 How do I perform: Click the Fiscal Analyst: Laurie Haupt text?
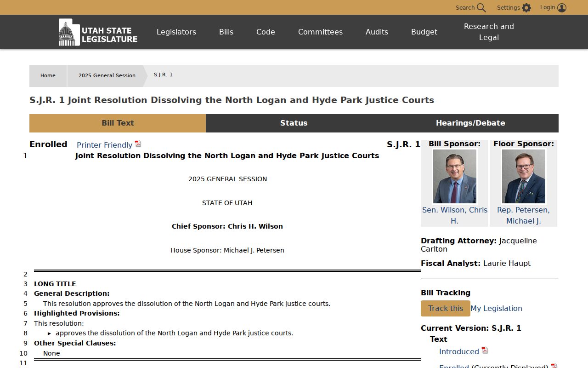click(x=475, y=264)
